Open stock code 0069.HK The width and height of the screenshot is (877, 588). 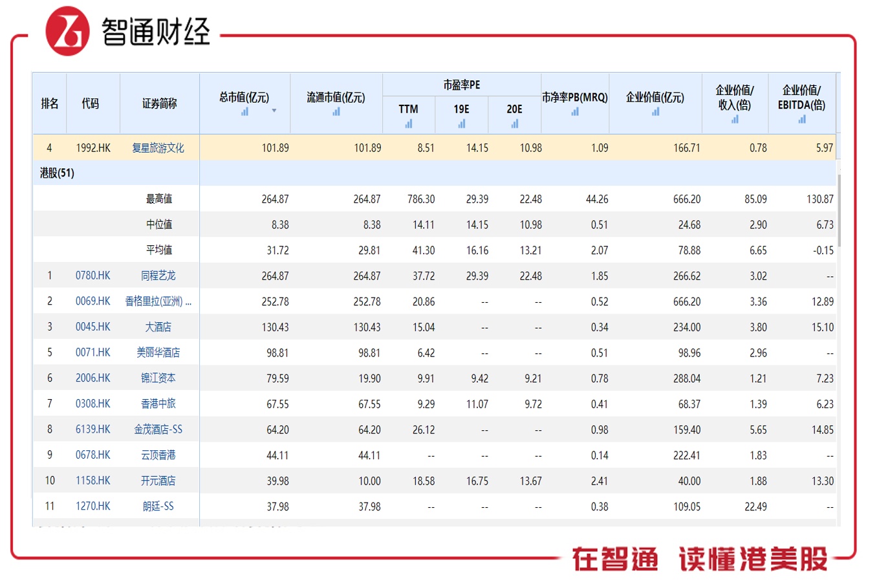pyautogui.click(x=93, y=301)
